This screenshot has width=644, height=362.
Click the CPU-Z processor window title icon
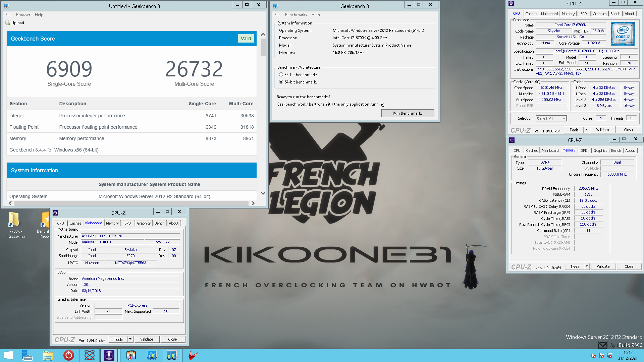click(511, 3)
